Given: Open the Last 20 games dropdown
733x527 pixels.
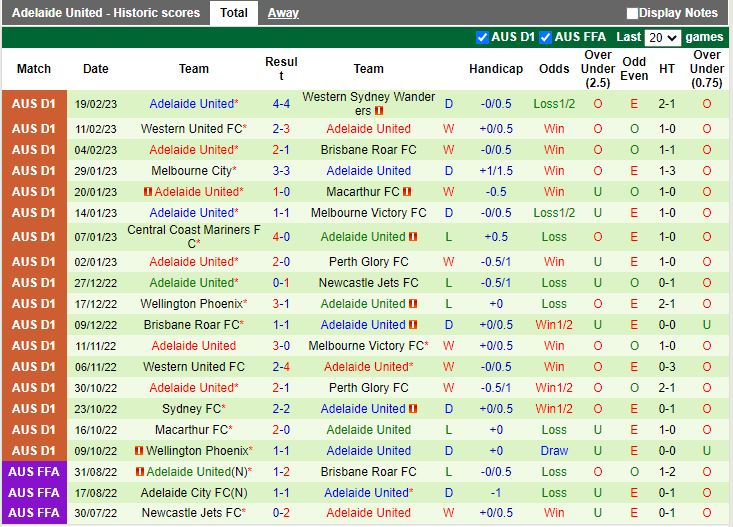Looking at the screenshot, I should pos(662,37).
